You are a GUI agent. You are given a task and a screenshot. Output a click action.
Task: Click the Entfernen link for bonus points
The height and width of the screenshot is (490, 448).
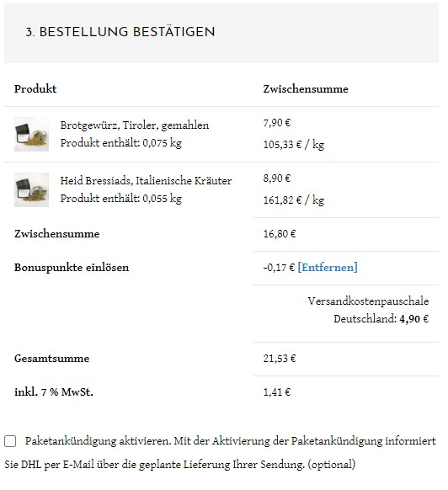[x=328, y=268]
